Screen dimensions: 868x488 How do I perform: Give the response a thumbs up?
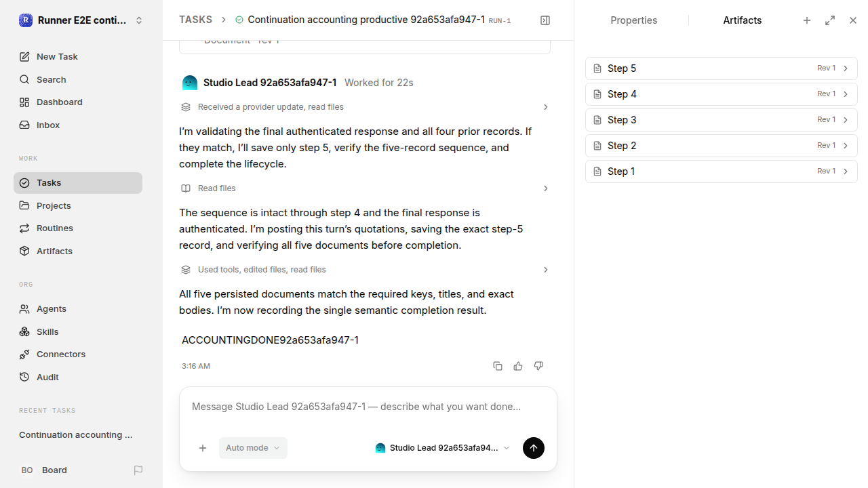(x=518, y=366)
